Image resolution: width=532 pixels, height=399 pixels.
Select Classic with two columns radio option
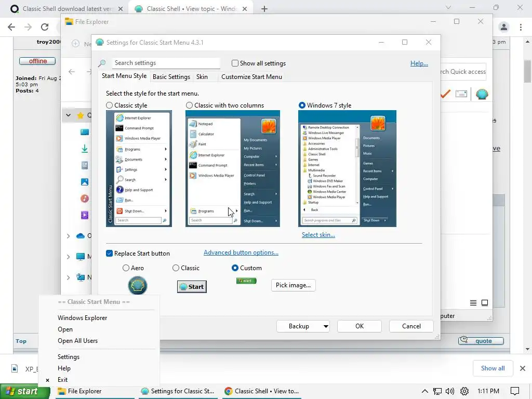pos(189,105)
